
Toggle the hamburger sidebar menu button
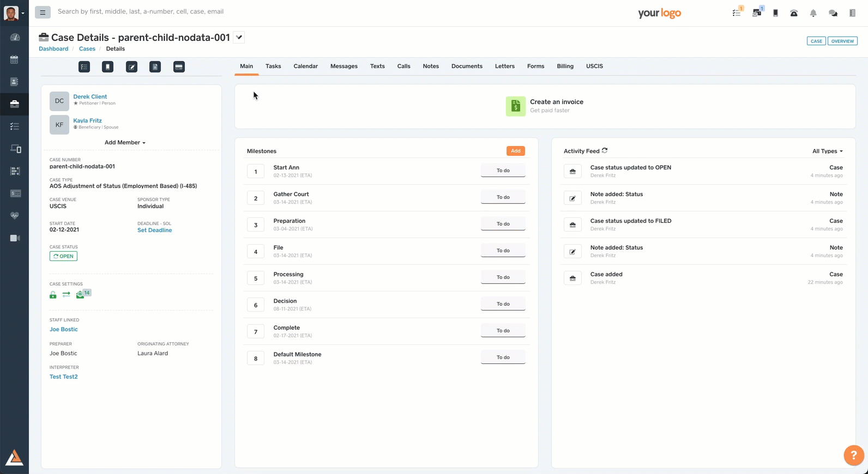(x=43, y=12)
